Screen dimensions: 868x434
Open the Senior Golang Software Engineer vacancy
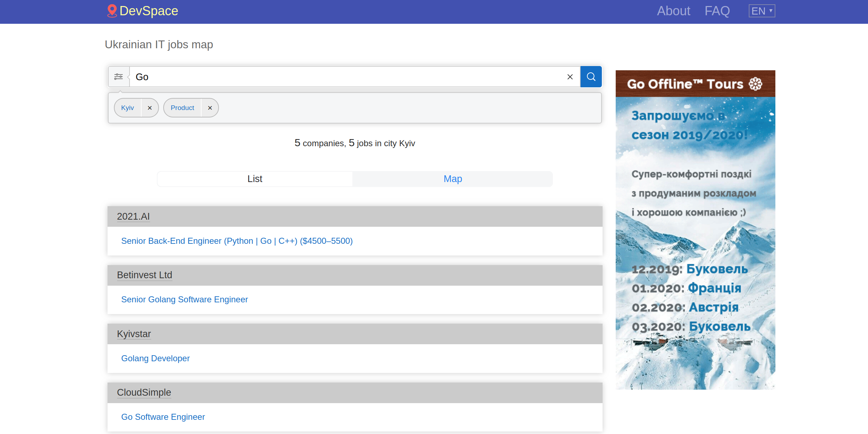coord(185,299)
